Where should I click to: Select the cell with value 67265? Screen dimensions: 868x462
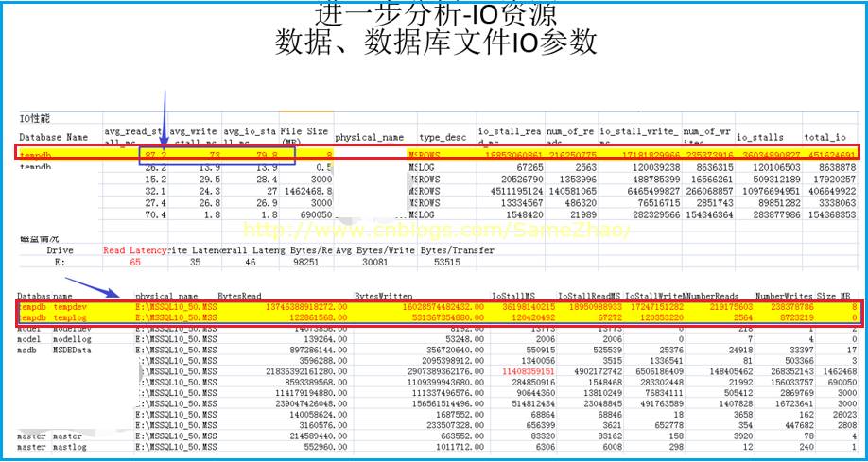click(x=529, y=167)
